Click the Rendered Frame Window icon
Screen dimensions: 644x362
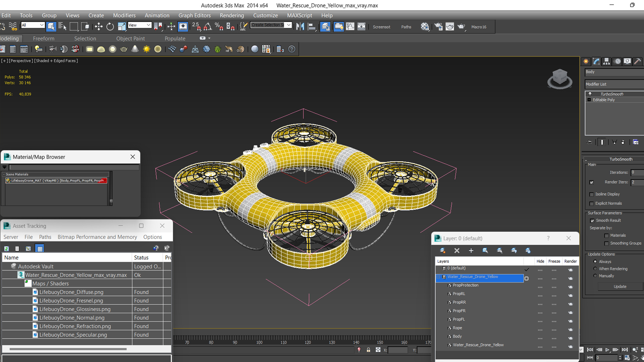(450, 26)
